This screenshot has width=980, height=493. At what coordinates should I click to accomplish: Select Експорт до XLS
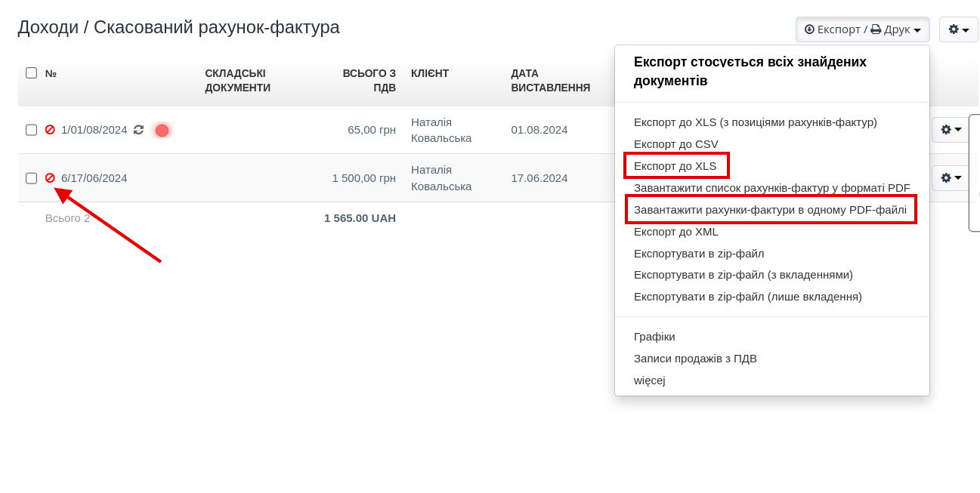point(675,166)
